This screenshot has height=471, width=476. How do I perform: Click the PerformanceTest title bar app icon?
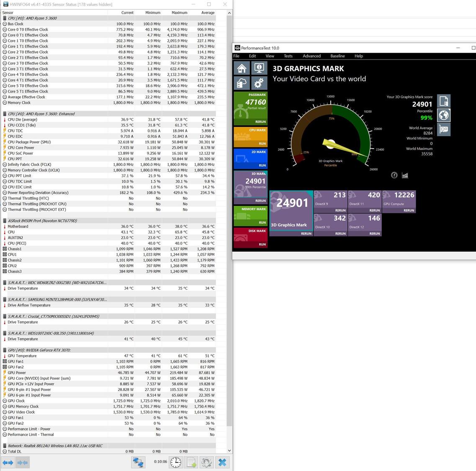coord(237,48)
